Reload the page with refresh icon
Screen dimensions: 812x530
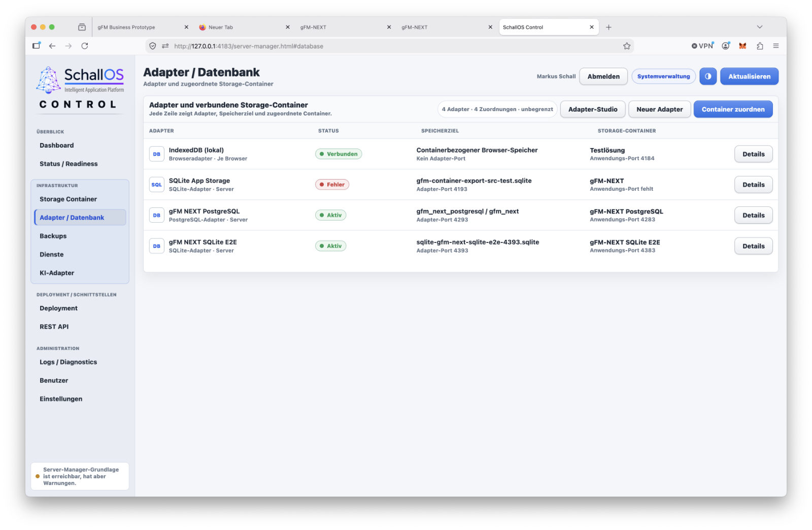(x=85, y=46)
